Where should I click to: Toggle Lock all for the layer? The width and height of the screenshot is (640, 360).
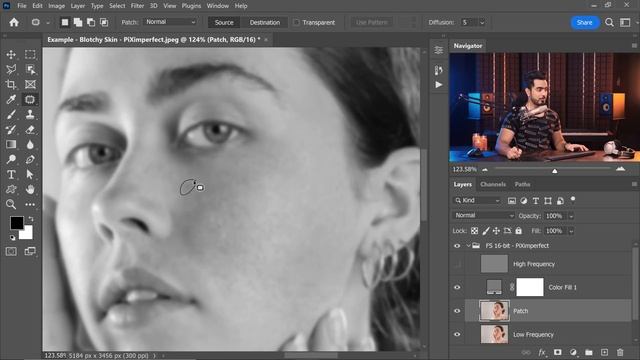tap(518, 231)
